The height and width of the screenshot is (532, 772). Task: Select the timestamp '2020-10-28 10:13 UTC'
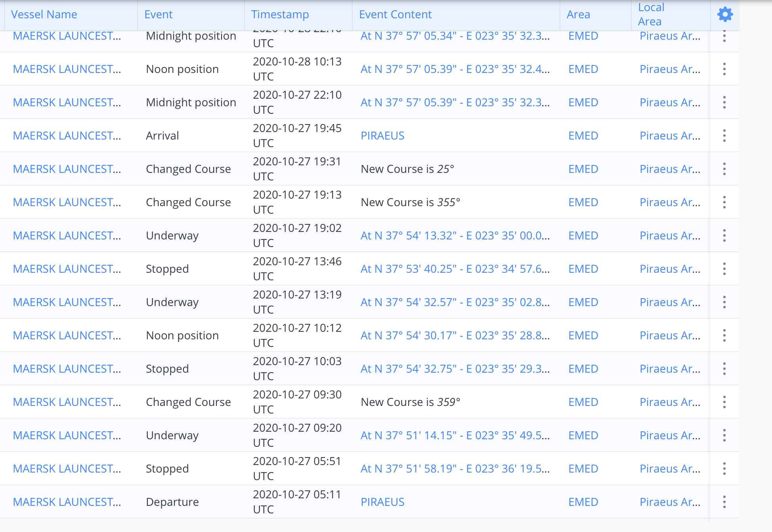click(x=297, y=69)
